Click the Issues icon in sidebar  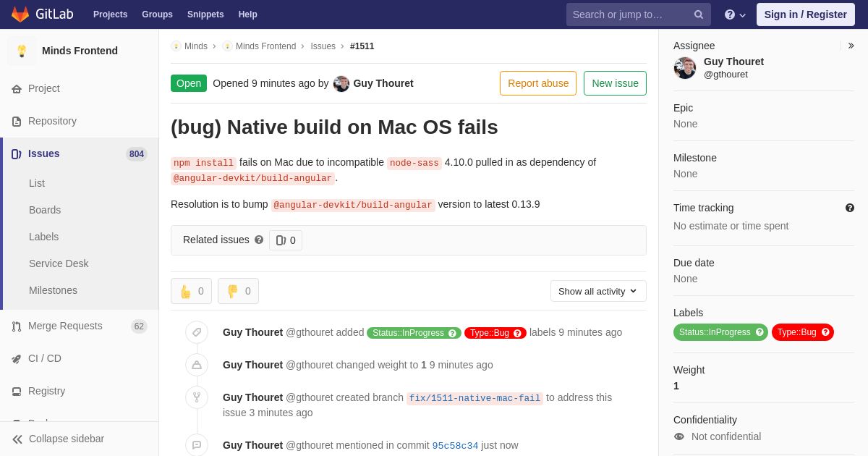pos(17,153)
